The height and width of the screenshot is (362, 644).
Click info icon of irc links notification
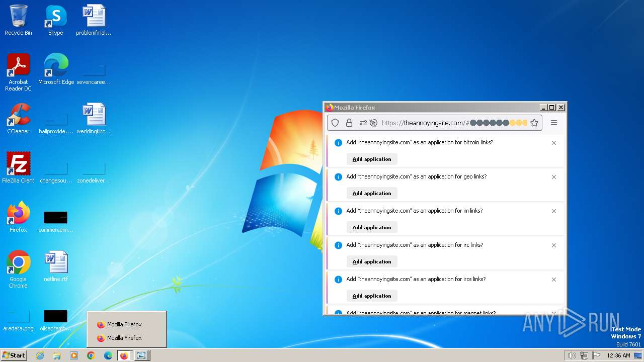coord(338,245)
